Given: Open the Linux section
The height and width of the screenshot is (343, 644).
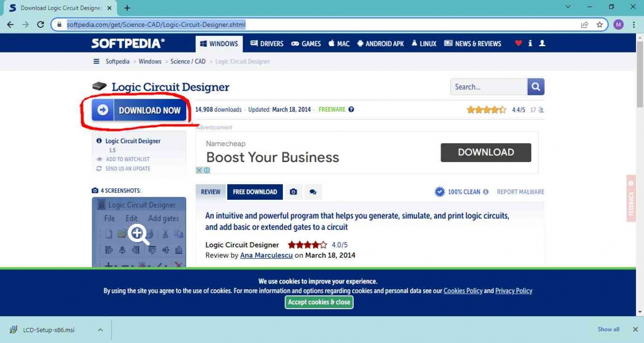Looking at the screenshot, I should (424, 44).
